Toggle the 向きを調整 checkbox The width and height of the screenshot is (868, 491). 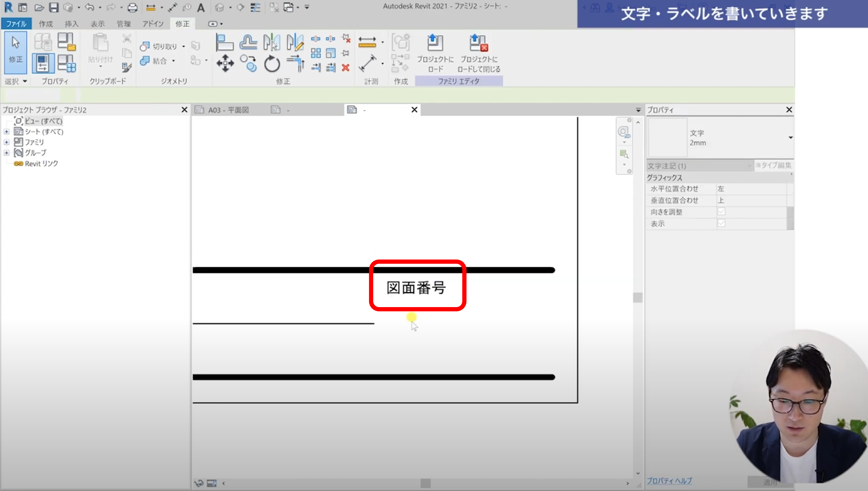721,212
